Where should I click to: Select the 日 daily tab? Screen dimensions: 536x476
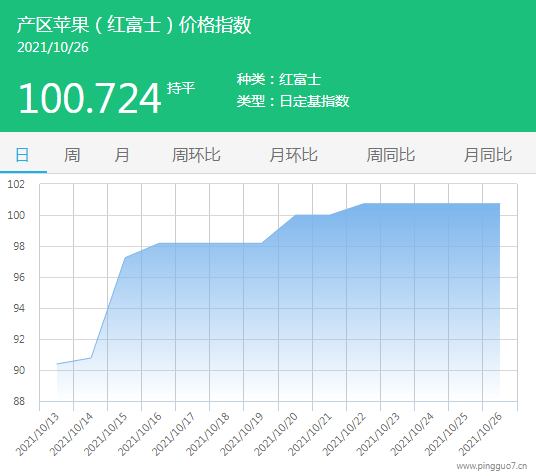[23, 155]
